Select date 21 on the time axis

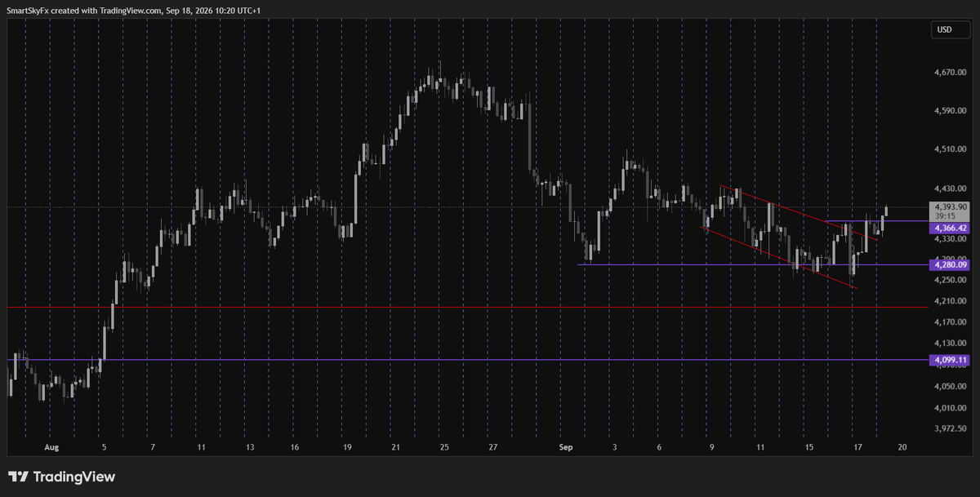point(396,448)
